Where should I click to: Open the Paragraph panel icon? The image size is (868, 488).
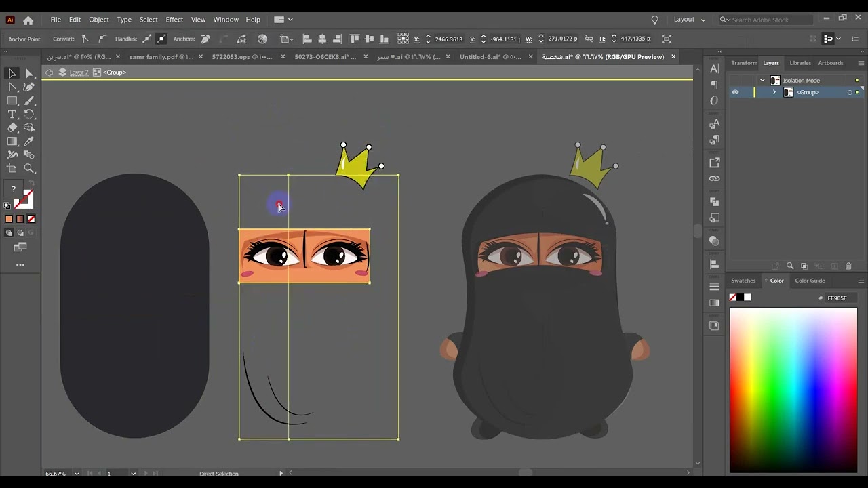click(x=714, y=85)
